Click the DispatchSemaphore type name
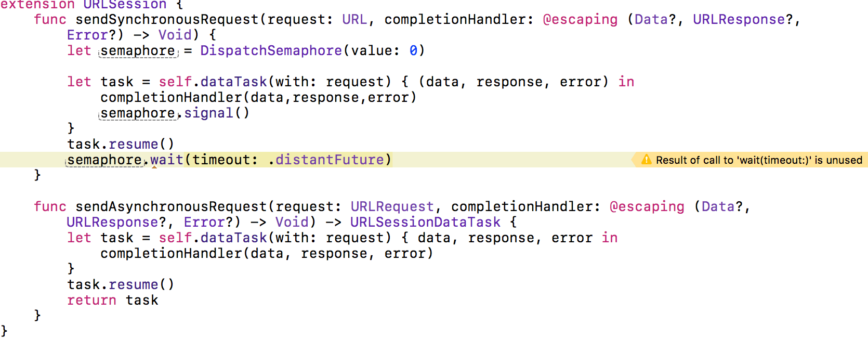 [x=271, y=50]
